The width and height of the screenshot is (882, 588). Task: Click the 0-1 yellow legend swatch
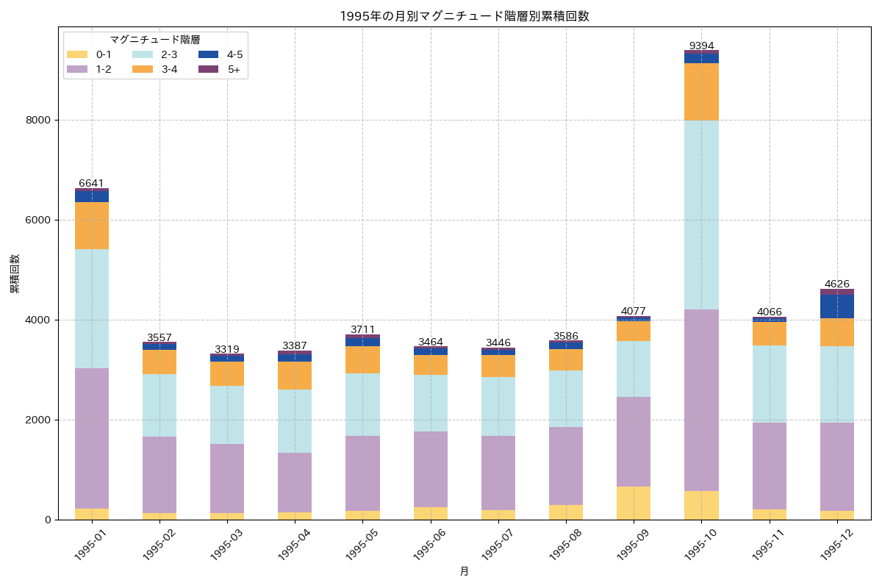[x=77, y=54]
